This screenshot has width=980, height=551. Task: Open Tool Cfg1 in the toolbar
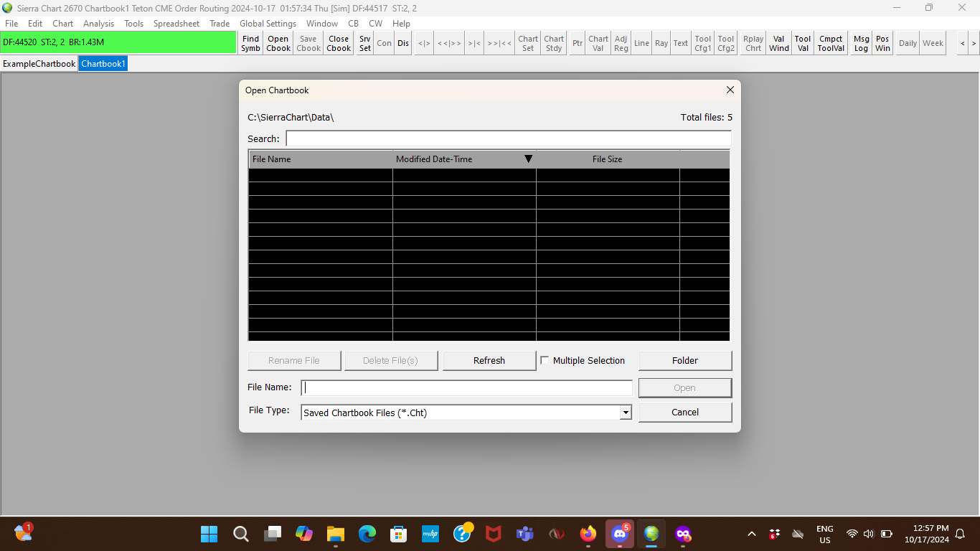click(703, 43)
